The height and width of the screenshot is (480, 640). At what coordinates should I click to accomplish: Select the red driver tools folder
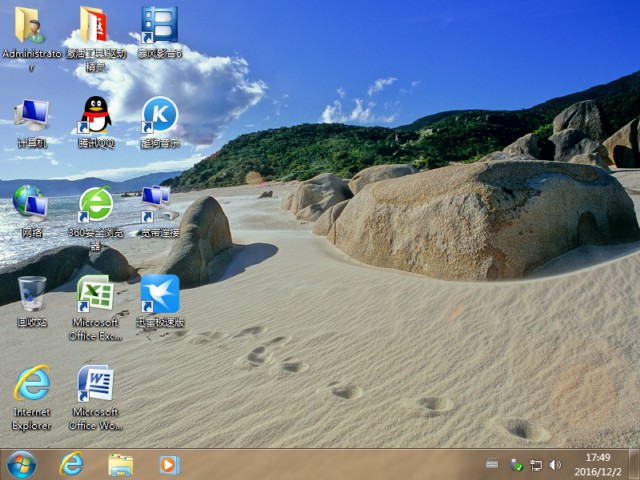coord(96,25)
